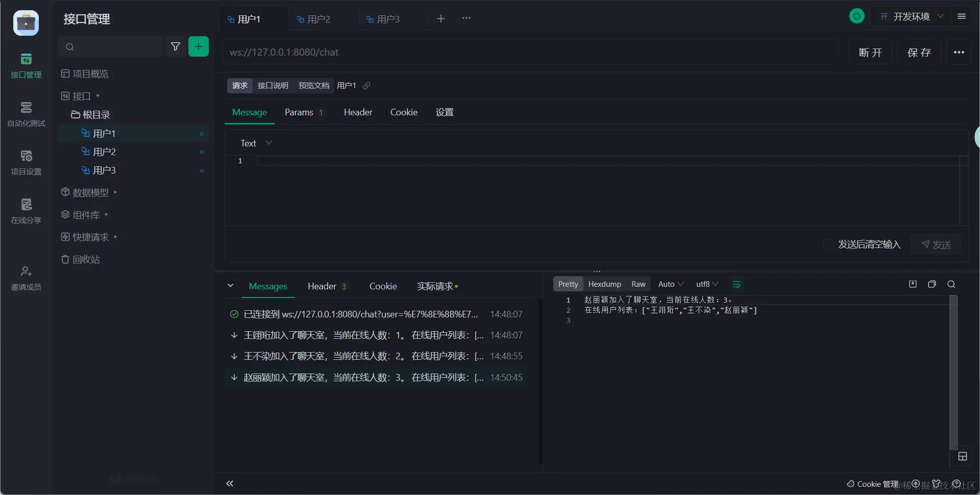Toggle word wrap icon in response viewer
The image size is (980, 495).
point(737,284)
